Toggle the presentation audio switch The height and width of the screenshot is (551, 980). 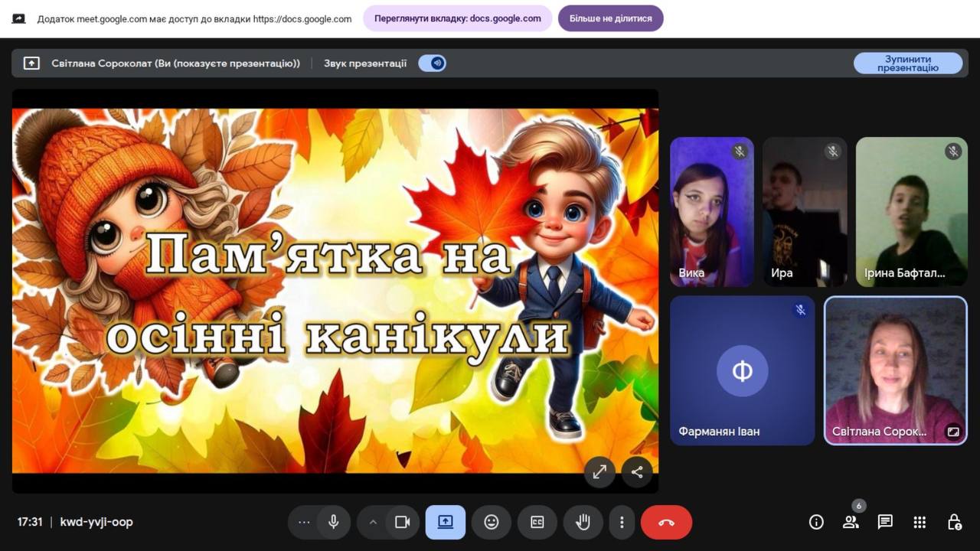433,64
